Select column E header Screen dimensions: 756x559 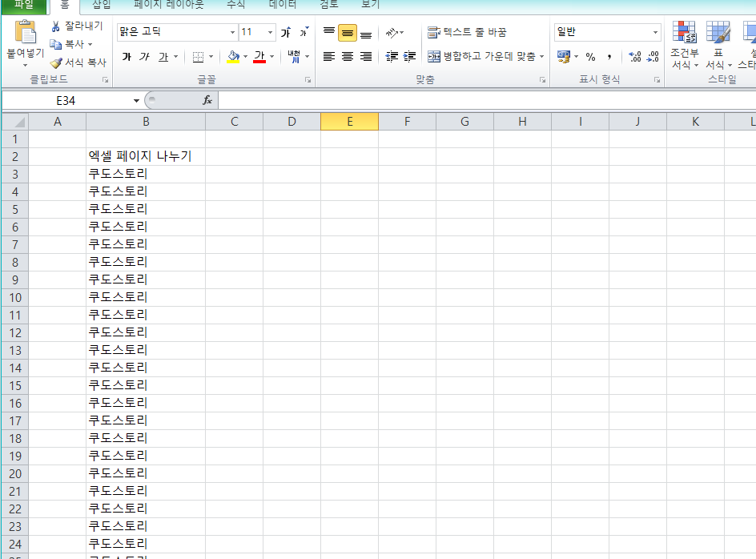coord(349,122)
